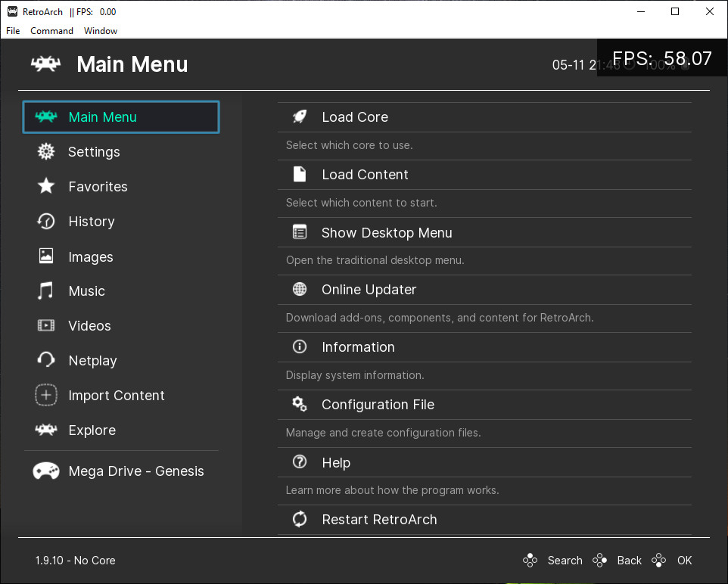Choose Load Content

[x=485, y=175]
